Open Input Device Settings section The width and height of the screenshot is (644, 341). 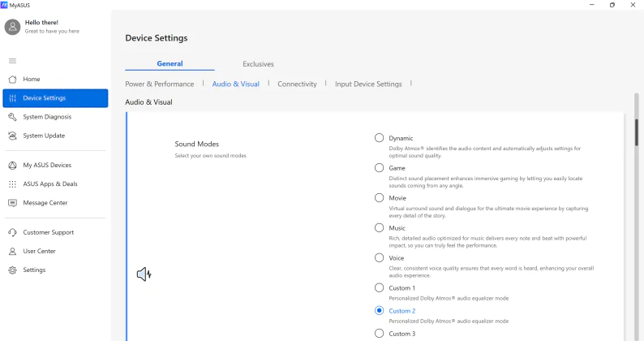click(x=368, y=84)
